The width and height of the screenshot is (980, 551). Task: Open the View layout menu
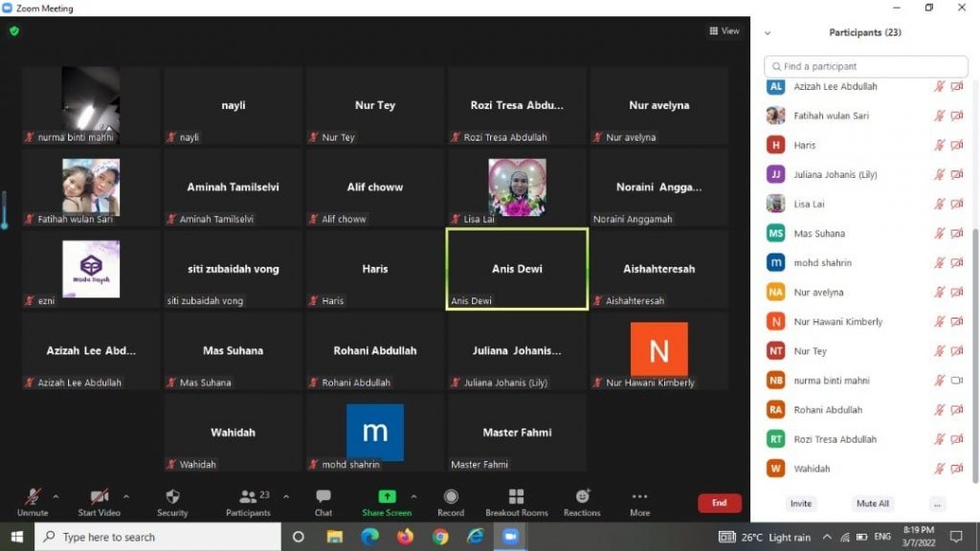(x=724, y=31)
